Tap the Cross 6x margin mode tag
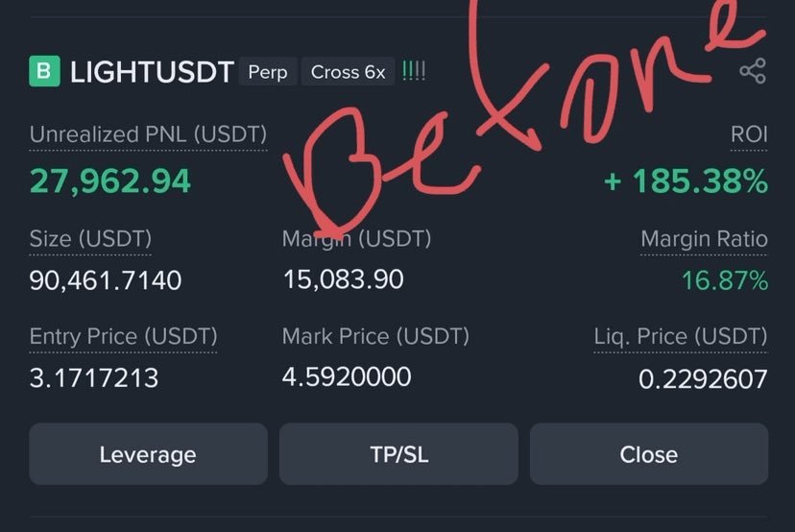 pos(348,72)
